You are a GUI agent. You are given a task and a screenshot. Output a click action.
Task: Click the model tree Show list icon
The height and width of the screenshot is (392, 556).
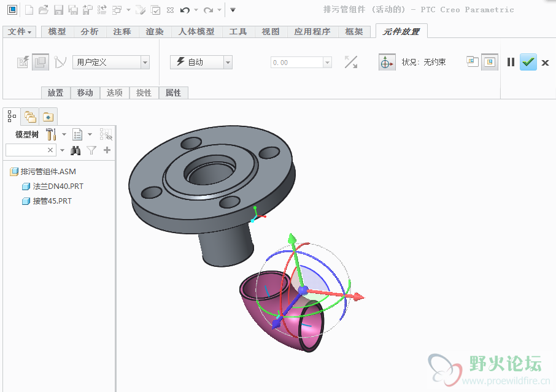tap(77, 134)
